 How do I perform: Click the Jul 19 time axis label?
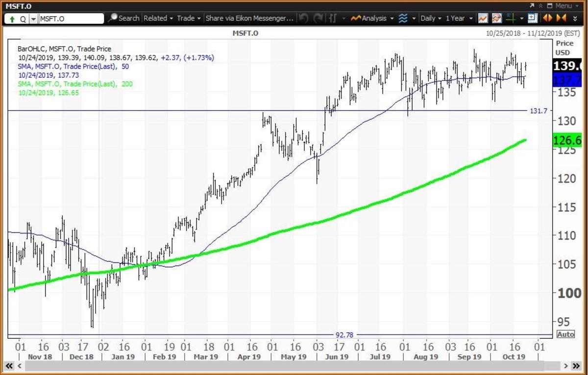[x=379, y=357]
